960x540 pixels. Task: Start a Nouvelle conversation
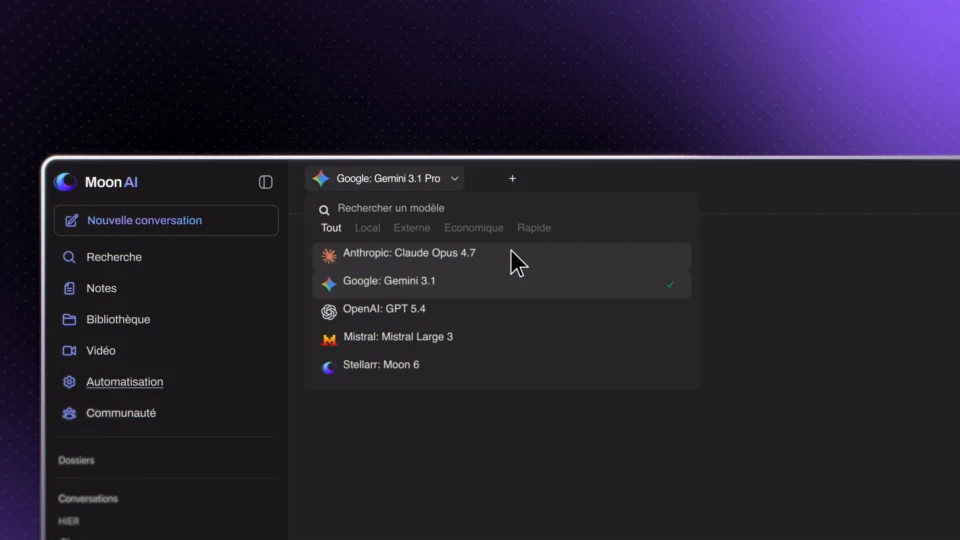point(166,220)
